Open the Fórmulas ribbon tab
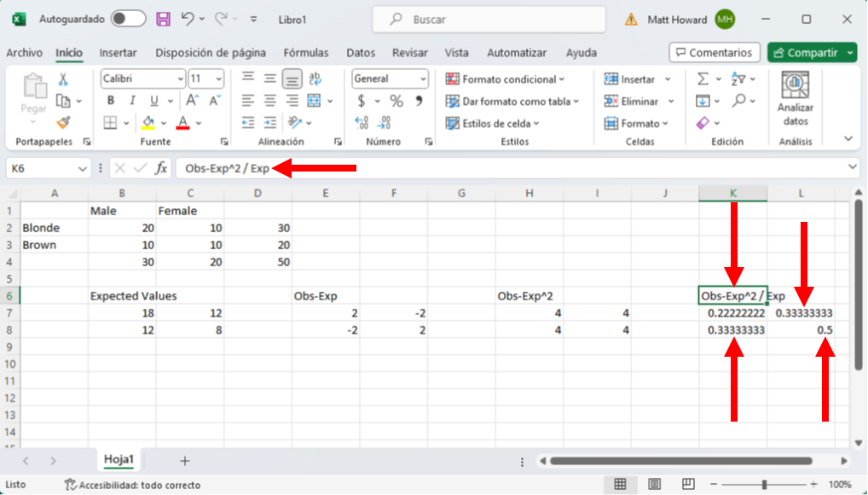 click(305, 53)
